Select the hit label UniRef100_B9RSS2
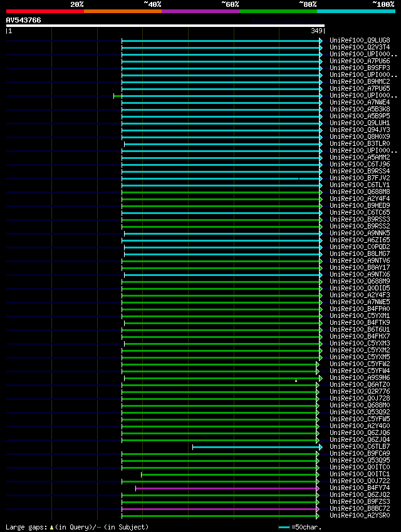Screen dimensions: 401x532 [360, 227]
